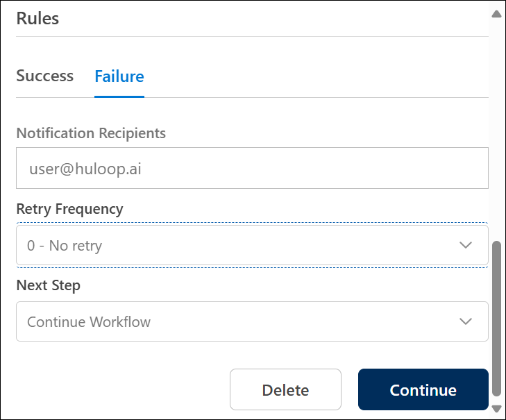The height and width of the screenshot is (420, 506).
Task: Click the Retry Frequency label
Action: [69, 208]
